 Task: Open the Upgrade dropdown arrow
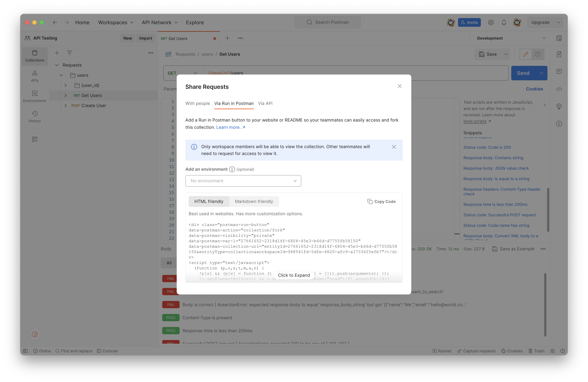(x=558, y=22)
